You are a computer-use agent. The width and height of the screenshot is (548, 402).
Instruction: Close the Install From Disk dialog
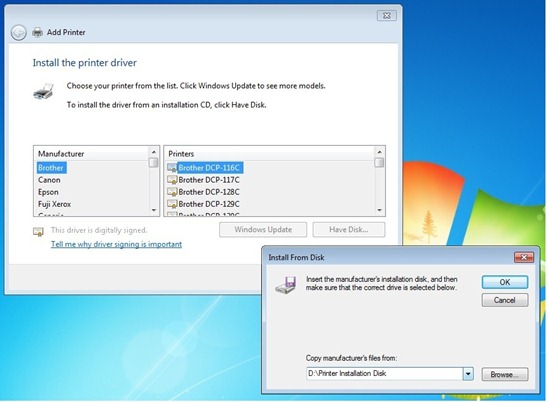(524, 257)
